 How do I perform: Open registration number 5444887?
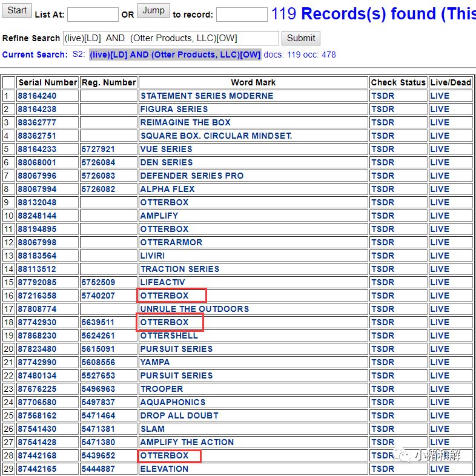[x=98, y=469]
